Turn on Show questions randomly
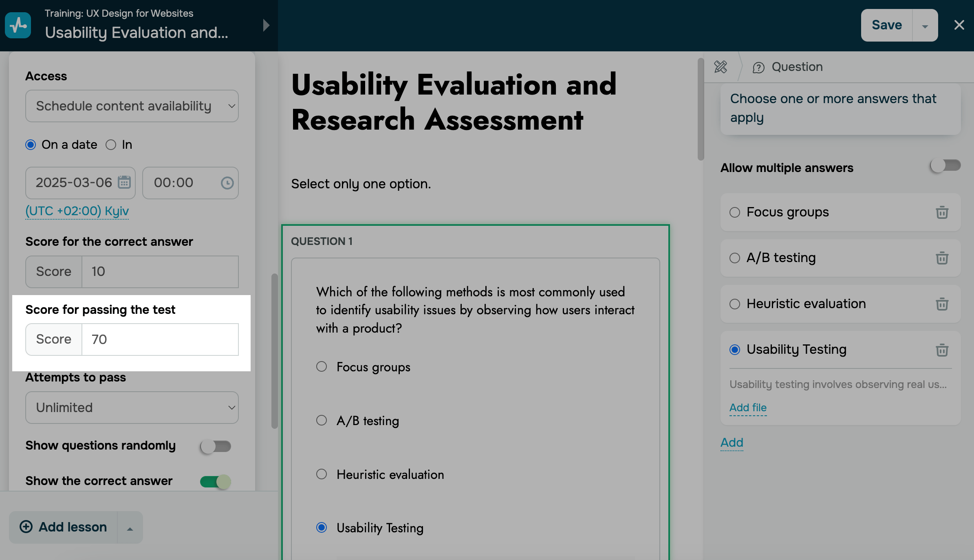Screen dimensions: 974x560 click(x=215, y=446)
